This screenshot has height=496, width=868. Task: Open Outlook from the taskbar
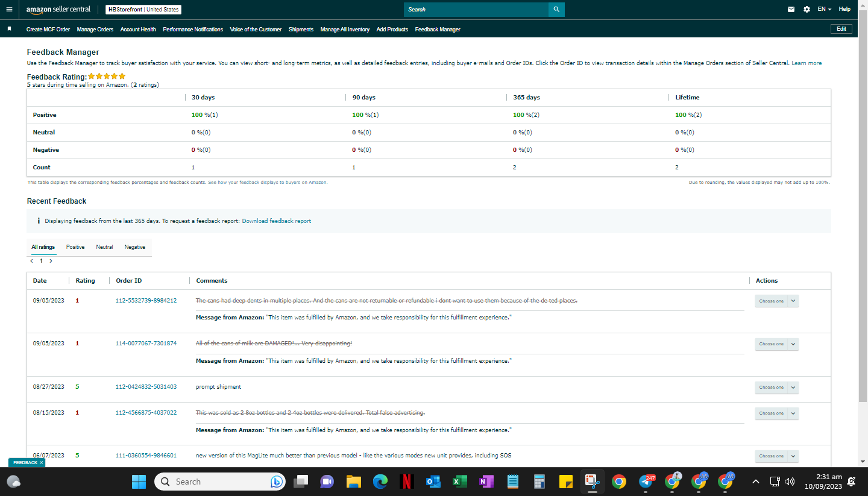pos(433,482)
